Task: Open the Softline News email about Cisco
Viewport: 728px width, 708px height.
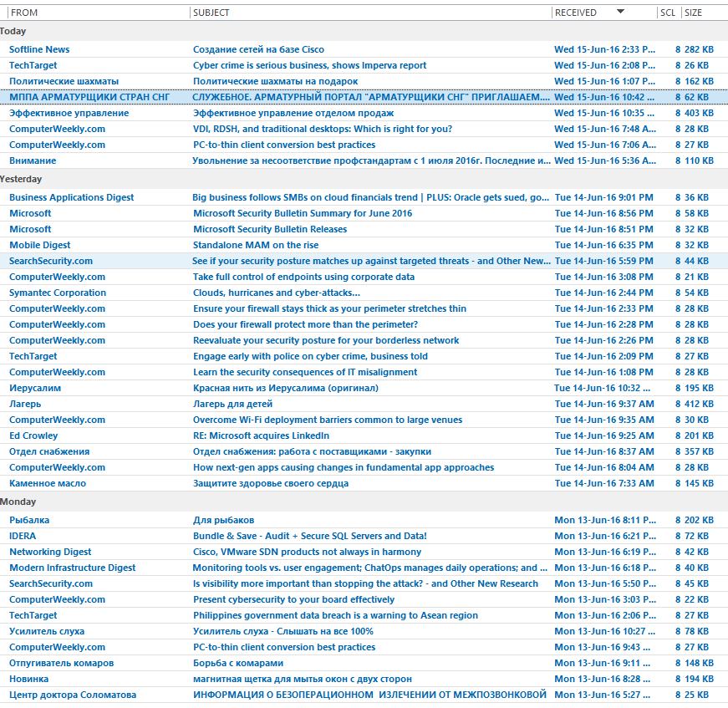Action: coord(364,49)
